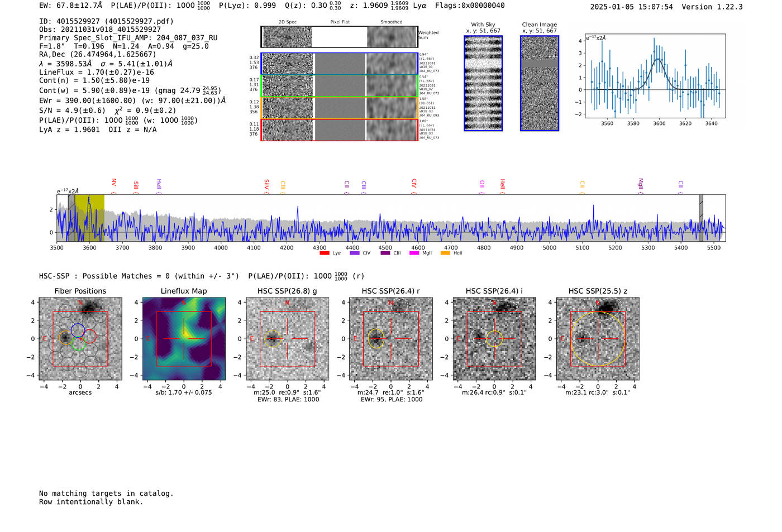Click the text "ID: 4015529927 (4015529927.pdf)"
This screenshot has width=782, height=532.
(x=106, y=21)
